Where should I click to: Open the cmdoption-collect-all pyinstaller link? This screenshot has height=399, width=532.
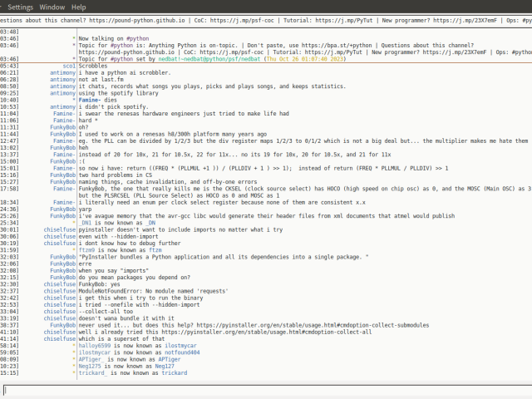[266, 332]
